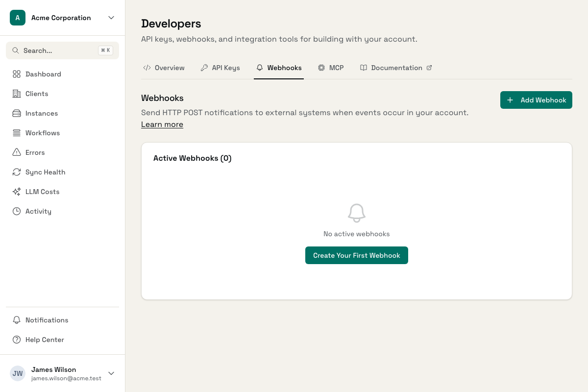This screenshot has height=392, width=588.
Task: Follow the Learn more link
Action: click(162, 124)
